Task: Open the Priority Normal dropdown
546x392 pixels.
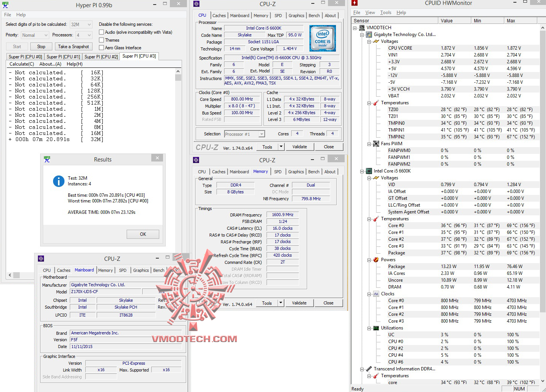Action: coord(35,35)
